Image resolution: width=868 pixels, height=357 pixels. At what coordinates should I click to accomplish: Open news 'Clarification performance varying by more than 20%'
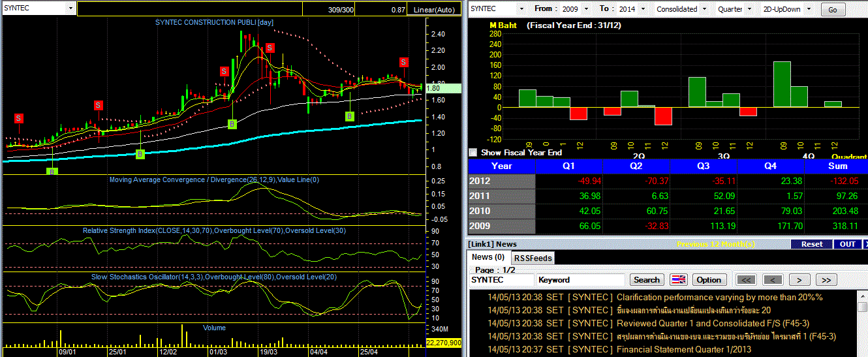tap(720, 297)
